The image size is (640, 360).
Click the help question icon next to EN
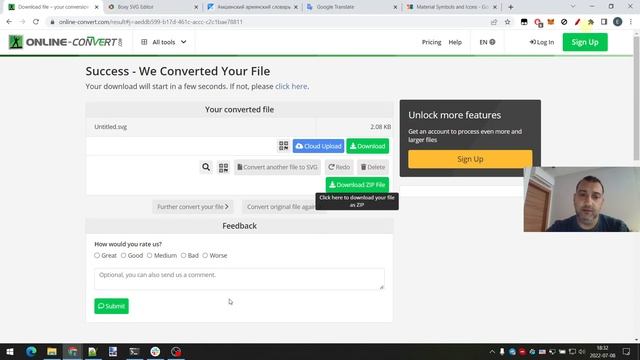tap(492, 42)
